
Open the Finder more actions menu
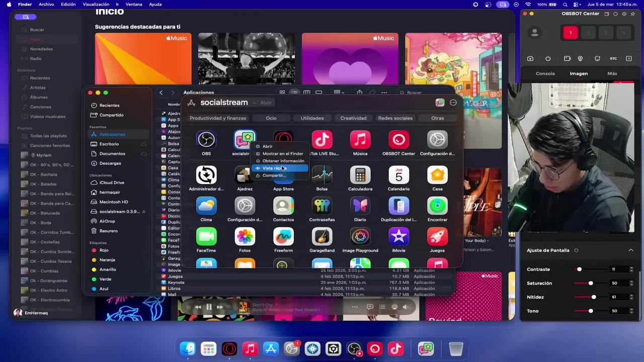[x=384, y=93]
